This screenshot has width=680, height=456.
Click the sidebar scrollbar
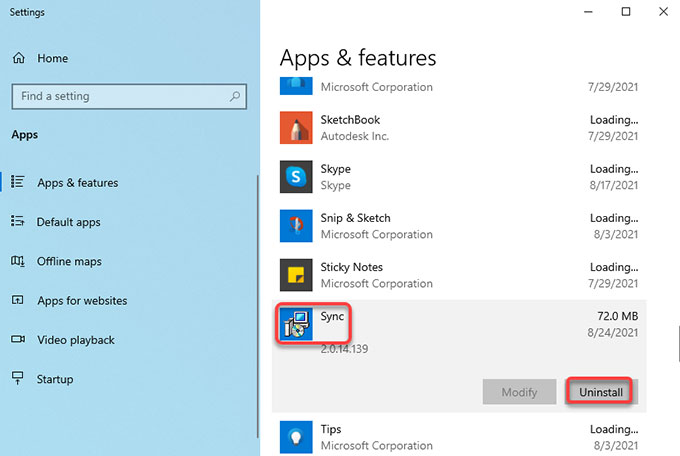coord(258,306)
